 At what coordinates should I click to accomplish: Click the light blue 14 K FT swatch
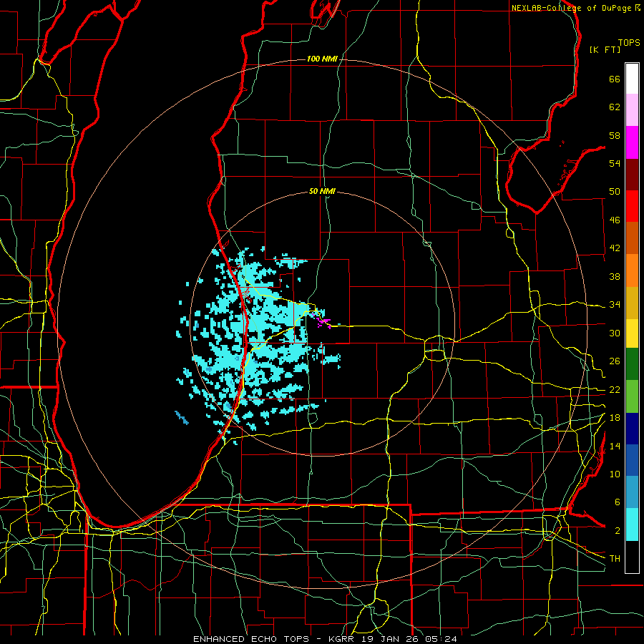pyautogui.click(x=632, y=492)
